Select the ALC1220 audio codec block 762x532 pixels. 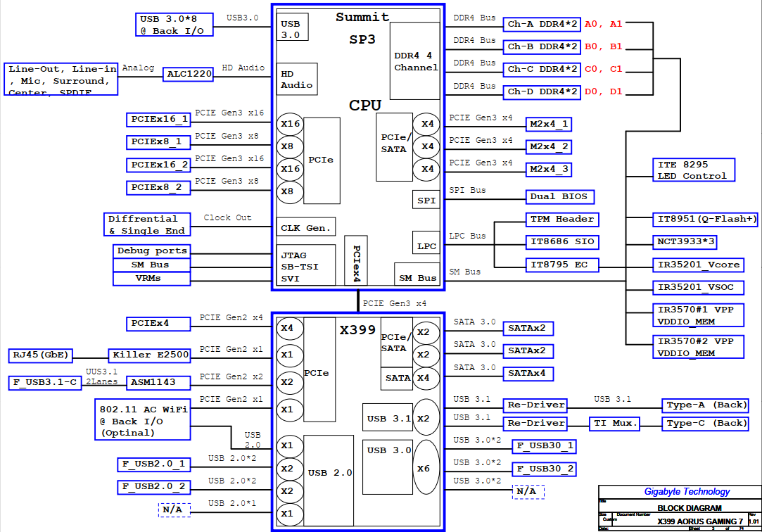(188, 75)
